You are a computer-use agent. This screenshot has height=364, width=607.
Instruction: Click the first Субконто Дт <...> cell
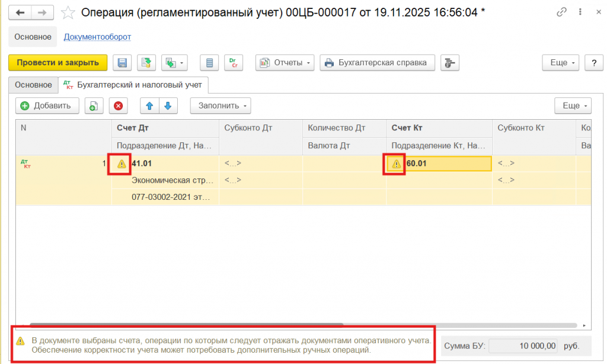tap(261, 164)
